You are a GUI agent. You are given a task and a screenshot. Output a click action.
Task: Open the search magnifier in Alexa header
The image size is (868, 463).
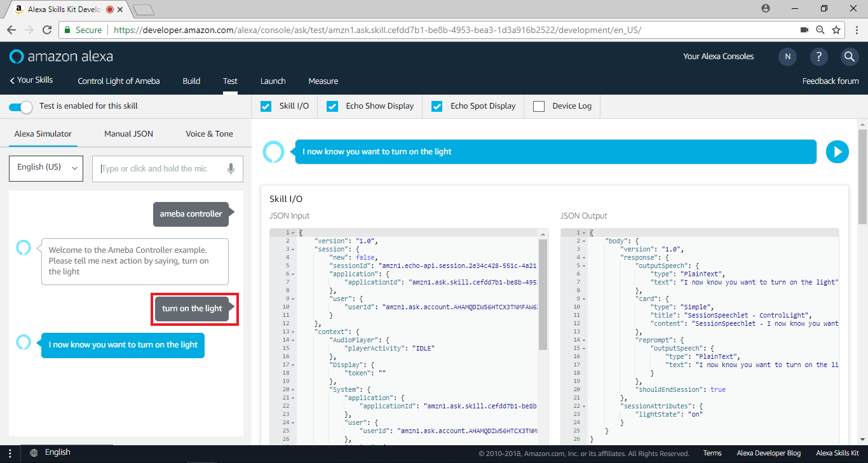(x=850, y=57)
